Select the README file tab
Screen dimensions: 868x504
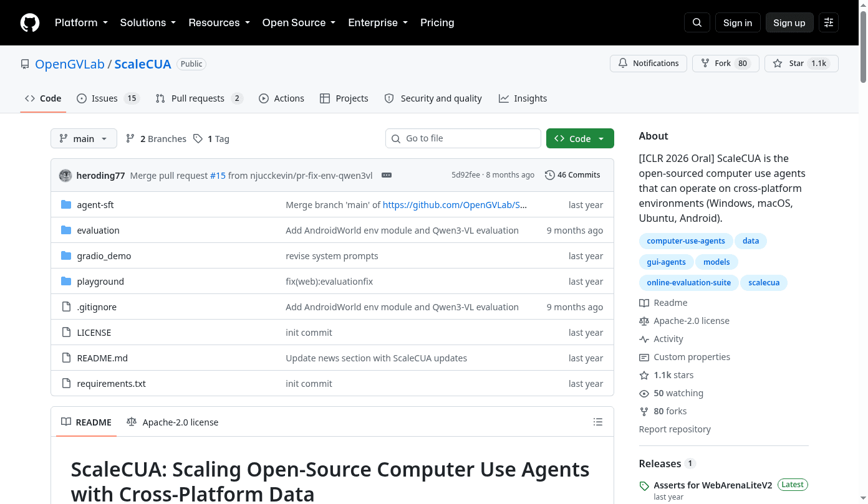[86, 422]
